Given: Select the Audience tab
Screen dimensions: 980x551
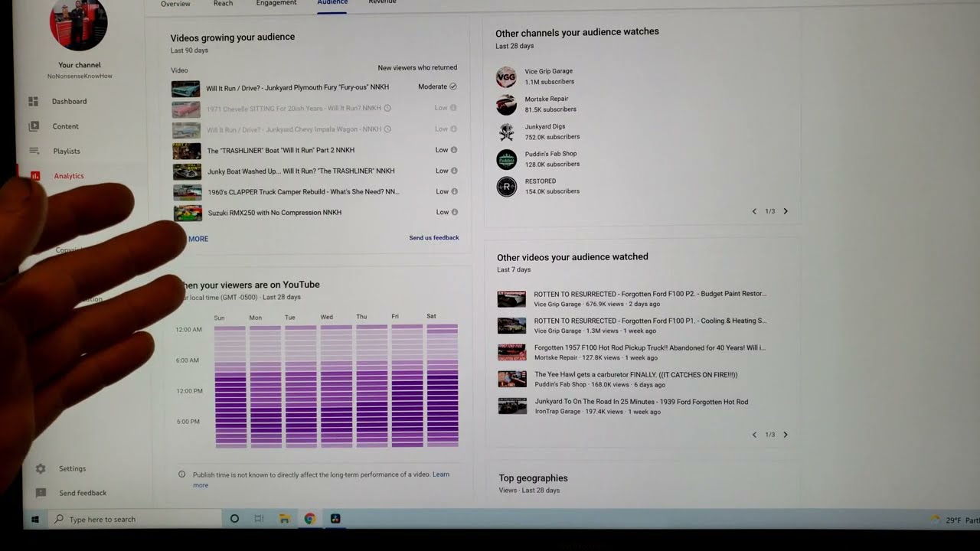Looking at the screenshot, I should pos(332,3).
